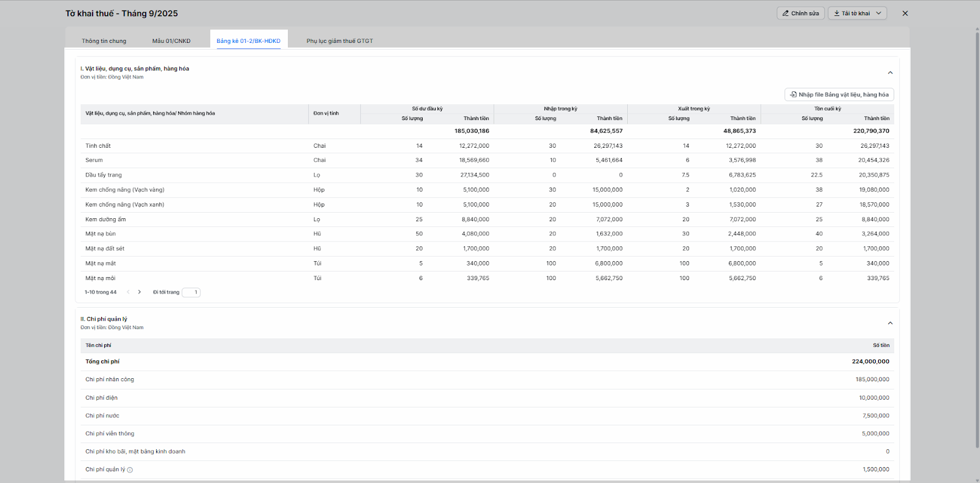Click the info icon beside Chi phí quản lý
Screen dimensions: 980x483
(x=130, y=470)
